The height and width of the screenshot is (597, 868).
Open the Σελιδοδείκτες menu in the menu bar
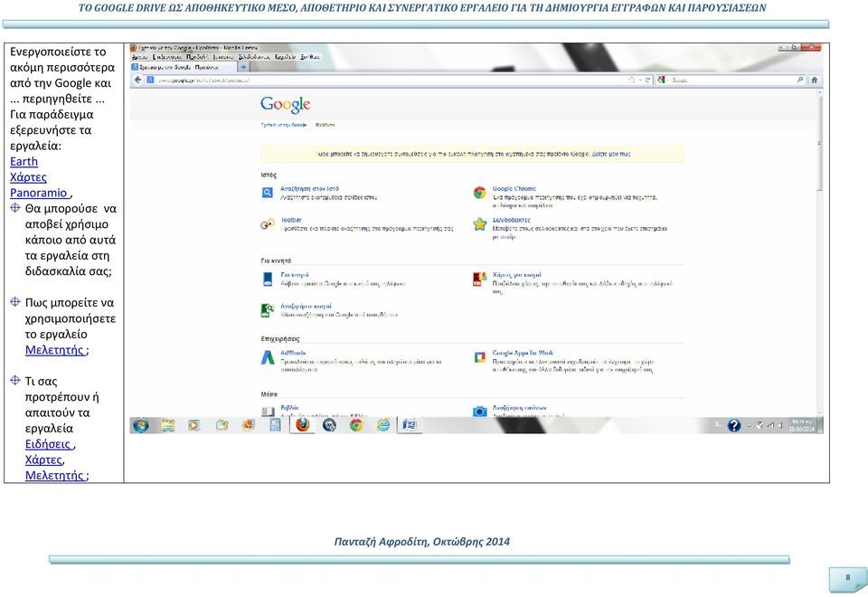(254, 57)
